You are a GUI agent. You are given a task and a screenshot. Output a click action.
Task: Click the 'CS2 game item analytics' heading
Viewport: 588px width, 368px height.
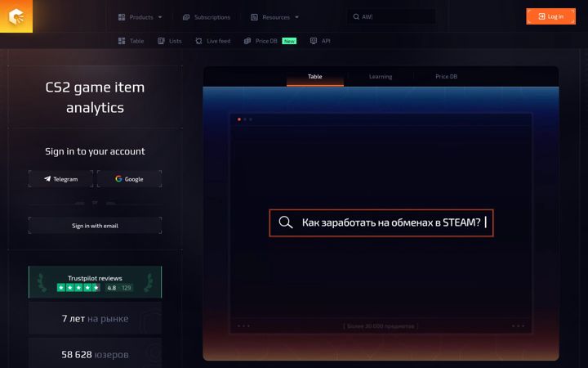[95, 97]
